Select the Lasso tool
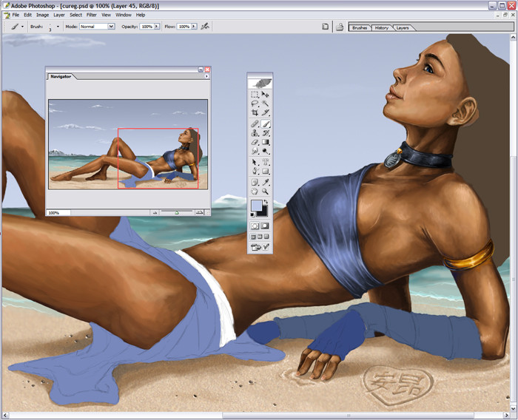The image size is (518, 420). (x=255, y=104)
